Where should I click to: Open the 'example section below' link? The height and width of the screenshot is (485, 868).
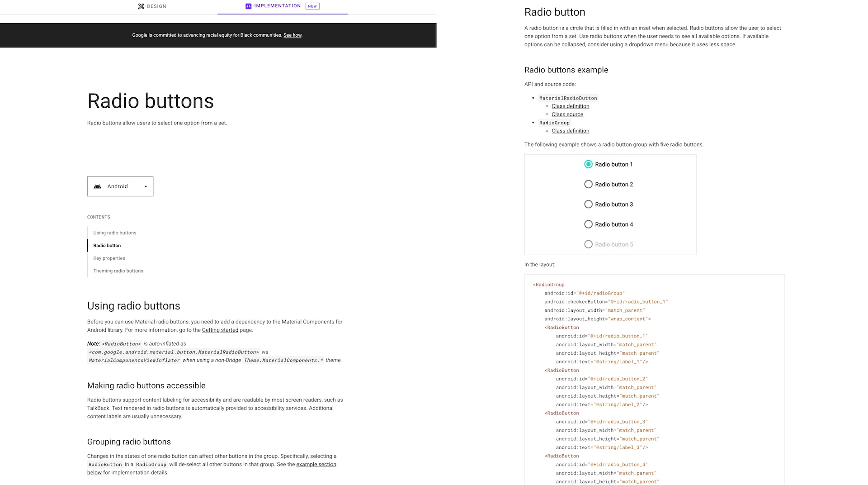point(316,465)
